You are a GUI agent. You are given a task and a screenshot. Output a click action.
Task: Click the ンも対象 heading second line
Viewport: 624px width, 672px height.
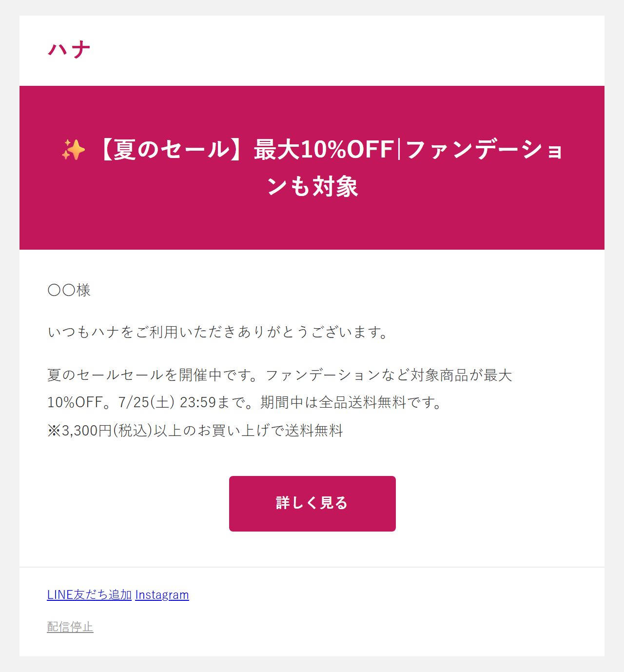click(x=312, y=187)
